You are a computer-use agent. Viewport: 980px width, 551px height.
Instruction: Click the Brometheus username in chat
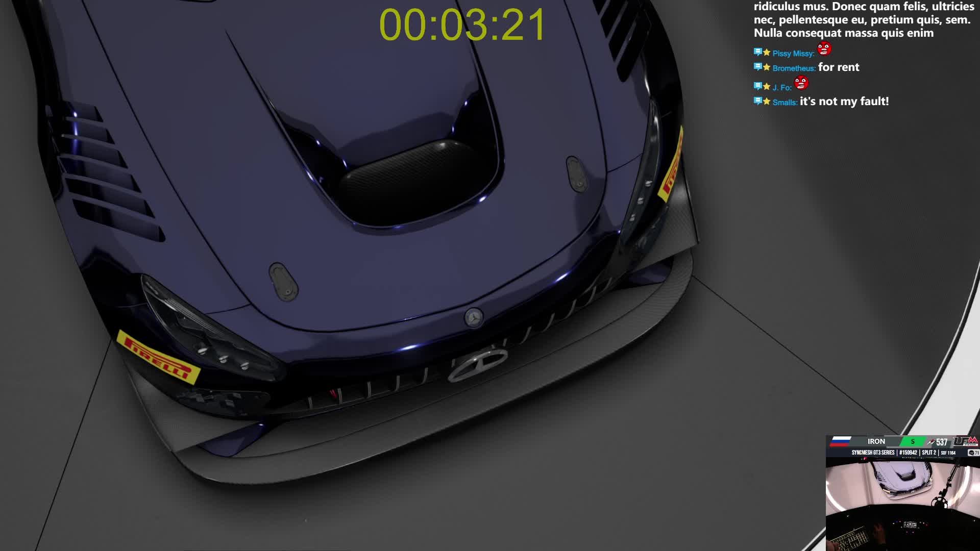(793, 68)
